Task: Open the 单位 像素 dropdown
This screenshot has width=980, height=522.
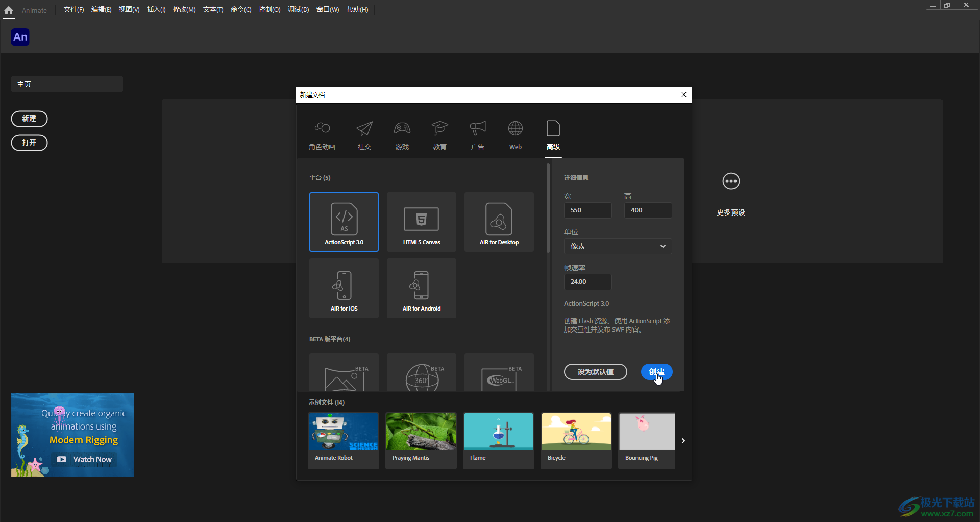Action: tap(618, 246)
